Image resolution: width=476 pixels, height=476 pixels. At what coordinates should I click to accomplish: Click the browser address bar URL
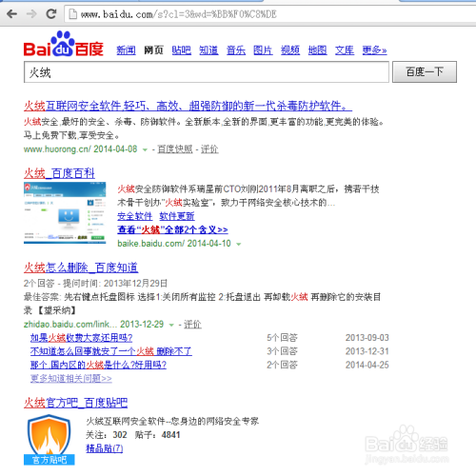pyautogui.click(x=179, y=14)
